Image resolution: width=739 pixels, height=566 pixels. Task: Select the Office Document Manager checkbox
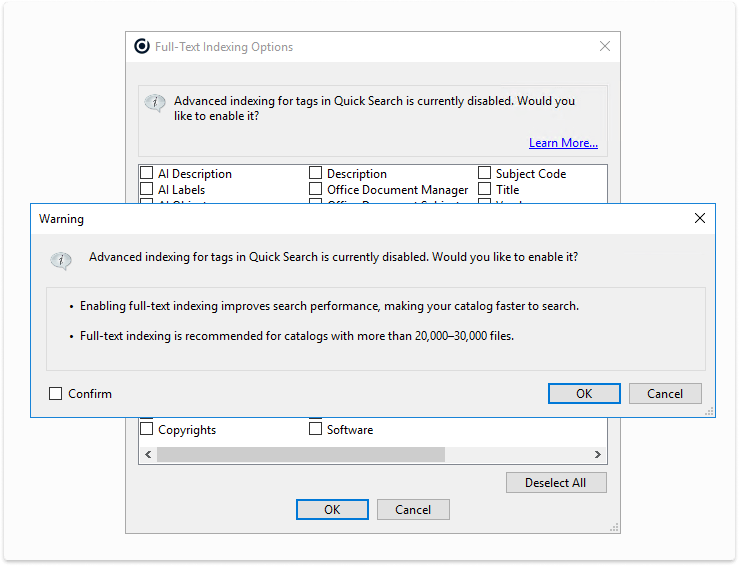pos(316,189)
